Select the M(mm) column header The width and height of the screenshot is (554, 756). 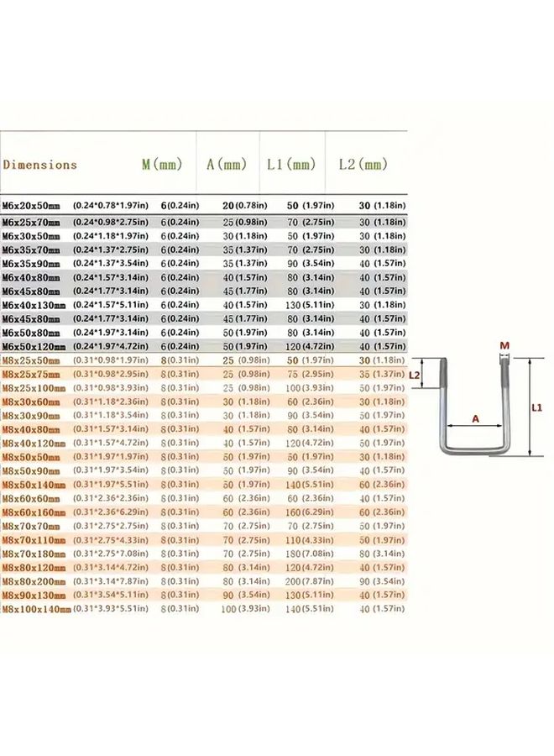(x=162, y=165)
